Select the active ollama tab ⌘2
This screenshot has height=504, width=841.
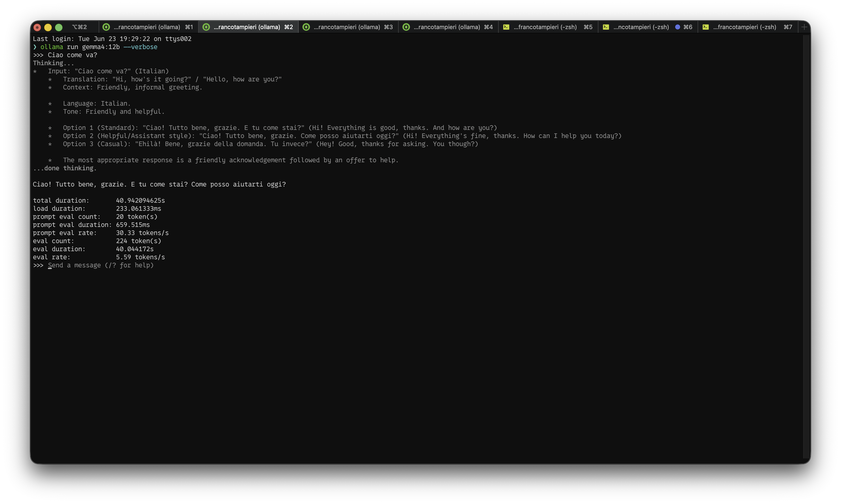(248, 27)
